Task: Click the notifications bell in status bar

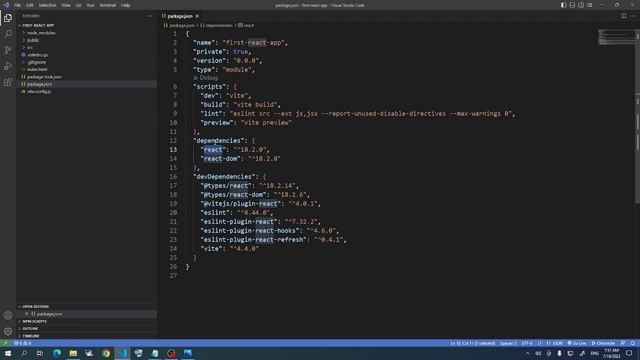Action: pyautogui.click(x=632, y=343)
